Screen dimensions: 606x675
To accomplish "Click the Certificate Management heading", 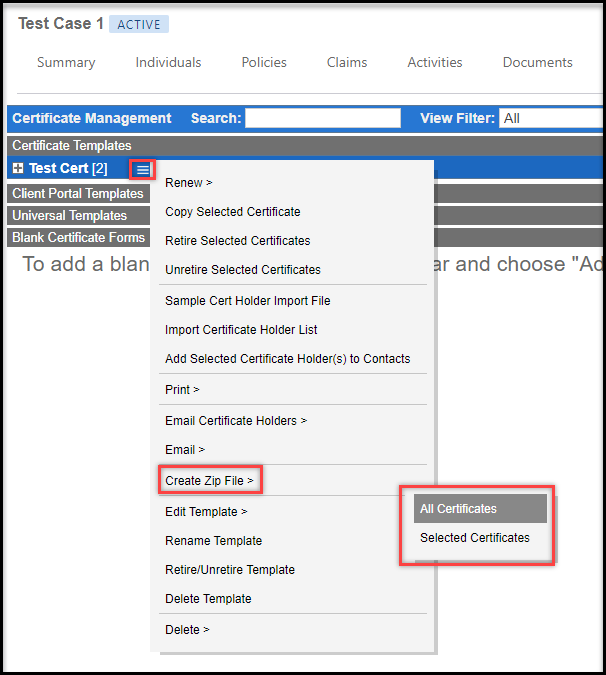I will click(92, 118).
